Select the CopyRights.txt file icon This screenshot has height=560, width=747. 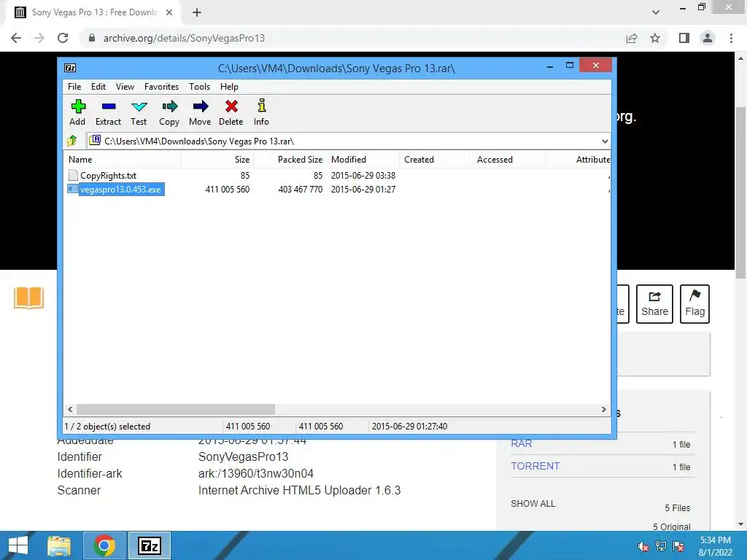73,175
